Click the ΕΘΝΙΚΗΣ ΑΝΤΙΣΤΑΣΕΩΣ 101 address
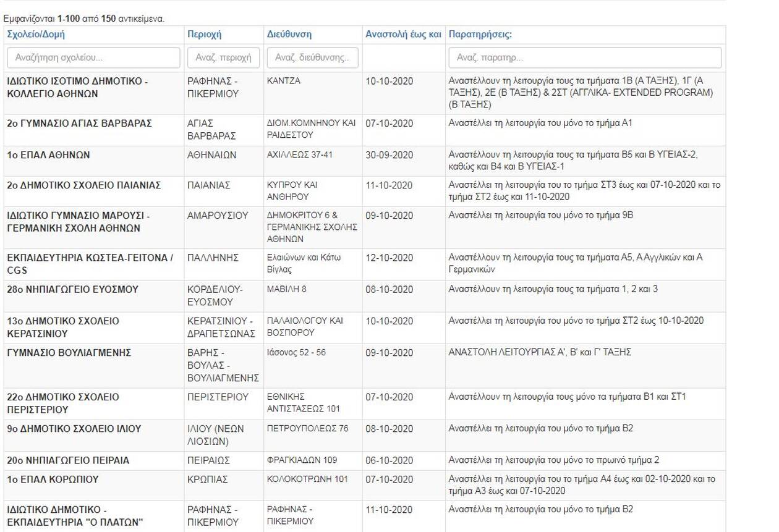The height and width of the screenshot is (532, 779). tap(304, 402)
